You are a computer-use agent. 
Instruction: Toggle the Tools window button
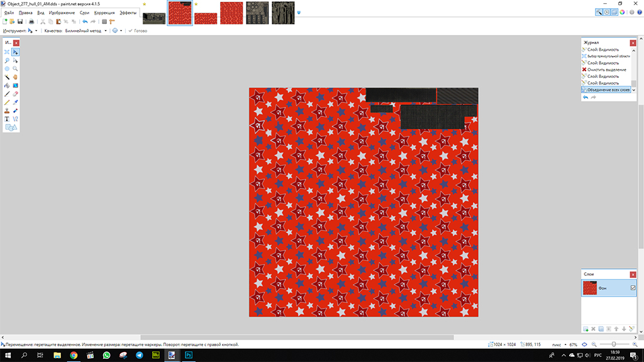599,12
